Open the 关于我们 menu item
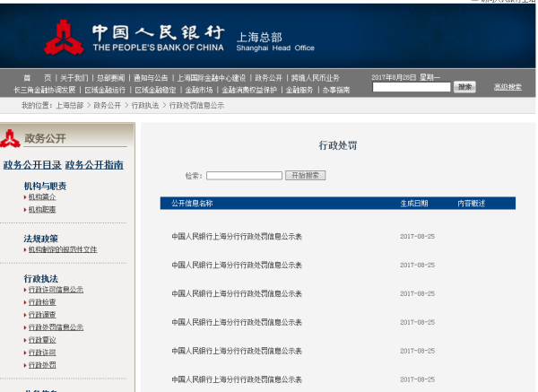538x392 pixels. click(74, 78)
